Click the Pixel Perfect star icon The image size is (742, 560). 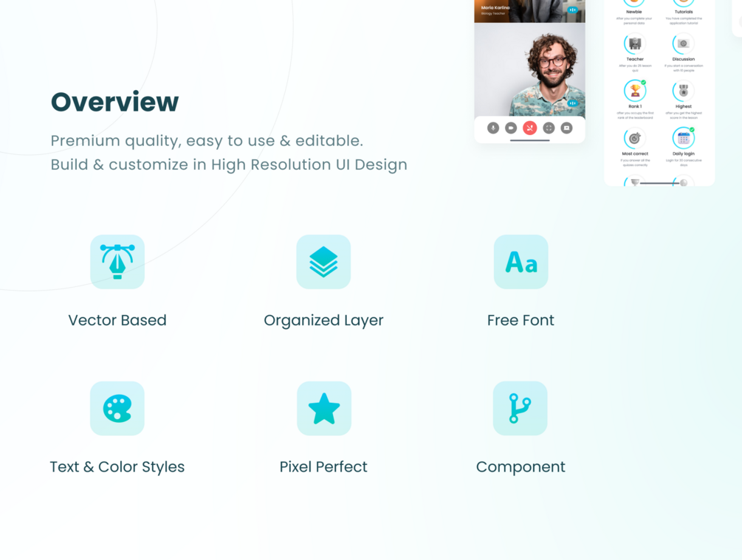click(324, 408)
